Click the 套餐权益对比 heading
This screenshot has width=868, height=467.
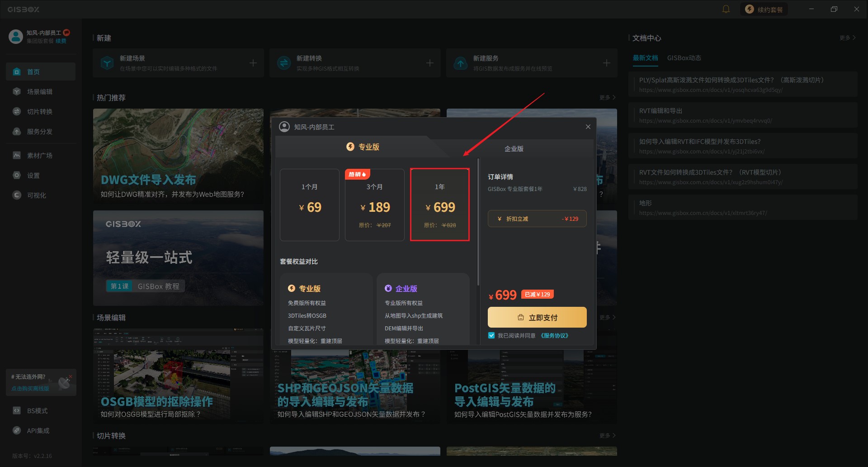coord(299,262)
